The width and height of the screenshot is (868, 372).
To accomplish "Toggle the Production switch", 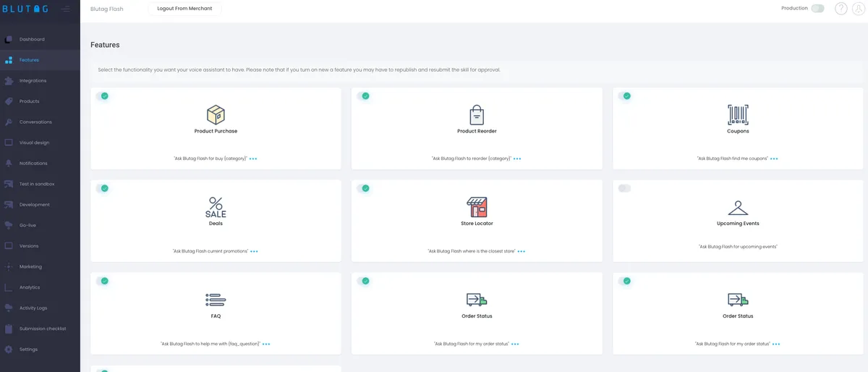I will click(817, 9).
